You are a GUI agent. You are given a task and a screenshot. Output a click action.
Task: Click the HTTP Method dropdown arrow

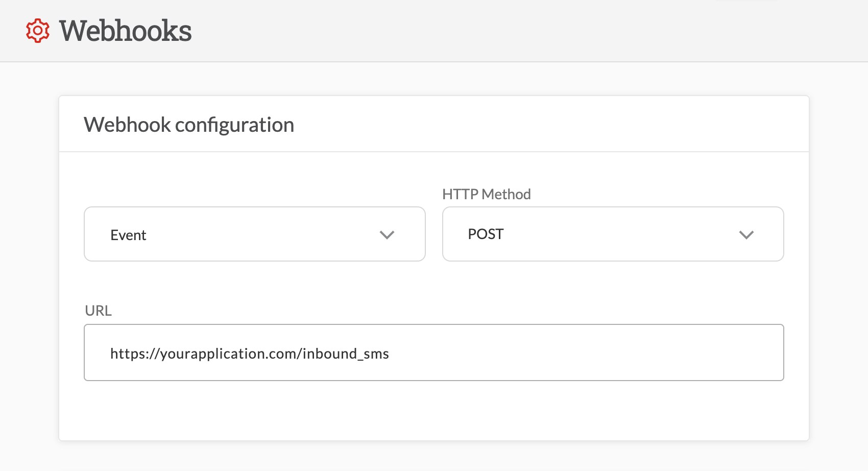pos(746,234)
